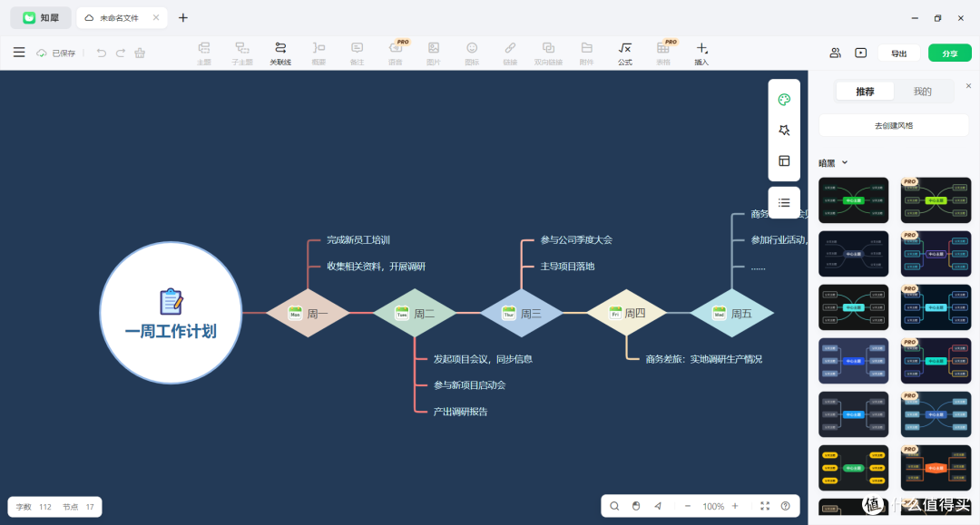The image size is (980, 525).
Task: Open the hamburger main menu
Action: click(19, 53)
